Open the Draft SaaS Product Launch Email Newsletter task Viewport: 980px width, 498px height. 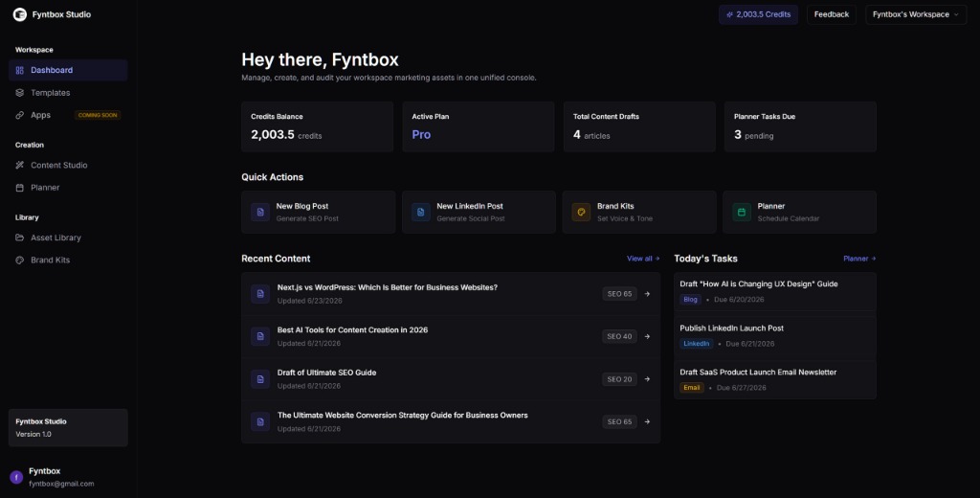click(x=775, y=380)
